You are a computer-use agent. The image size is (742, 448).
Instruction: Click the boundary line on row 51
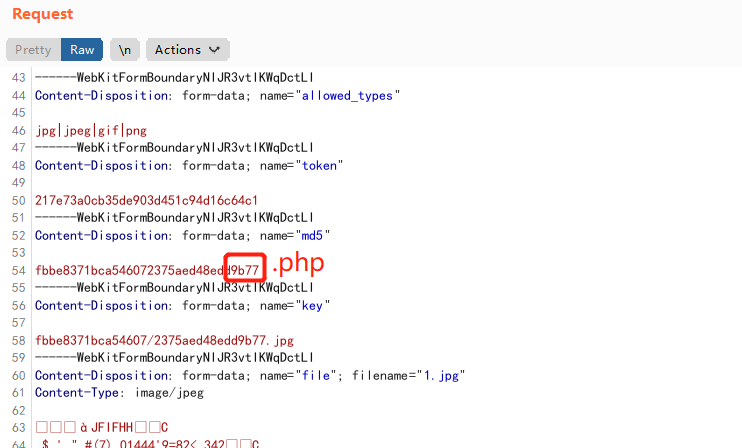tap(174, 218)
